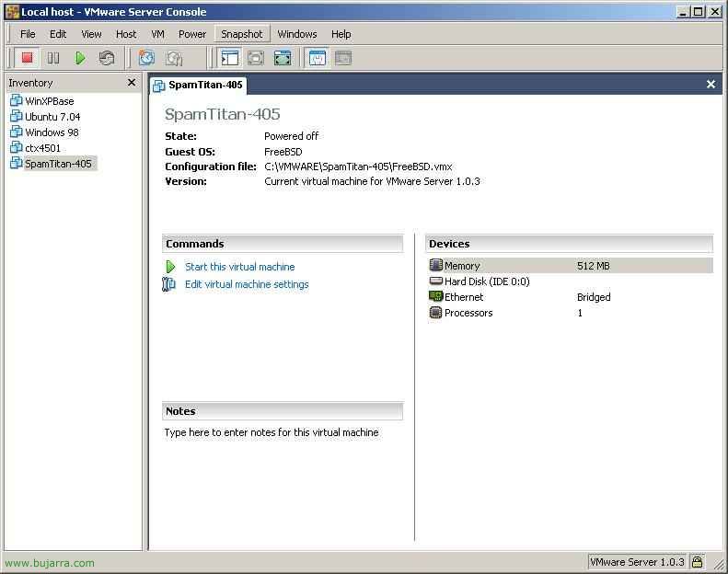This screenshot has height=574, width=728.
Task: Close the SpamTitan-405 tab
Action: pos(711,84)
